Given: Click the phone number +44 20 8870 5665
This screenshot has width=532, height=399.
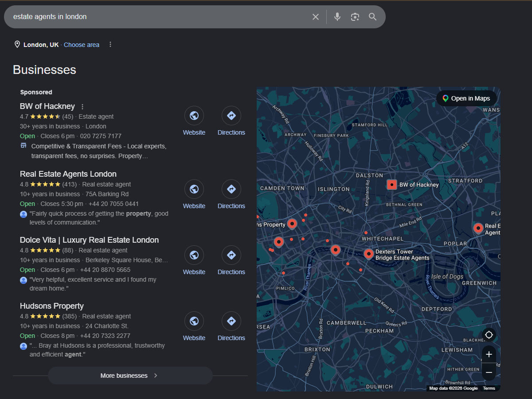Looking at the screenshot, I should pyautogui.click(x=105, y=270).
